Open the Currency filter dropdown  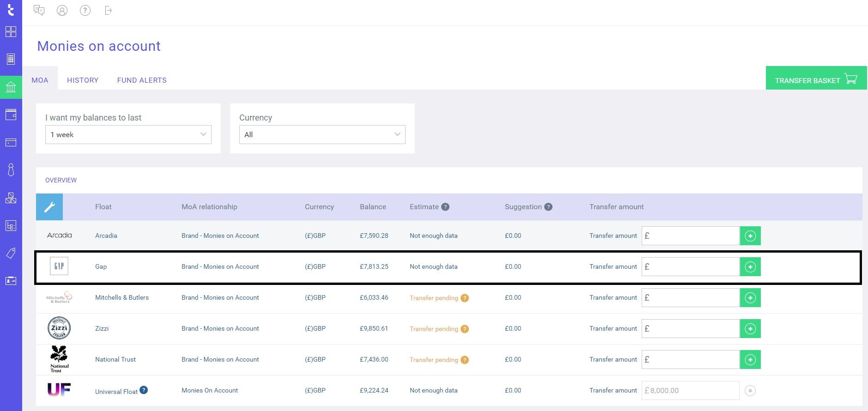[x=322, y=134]
